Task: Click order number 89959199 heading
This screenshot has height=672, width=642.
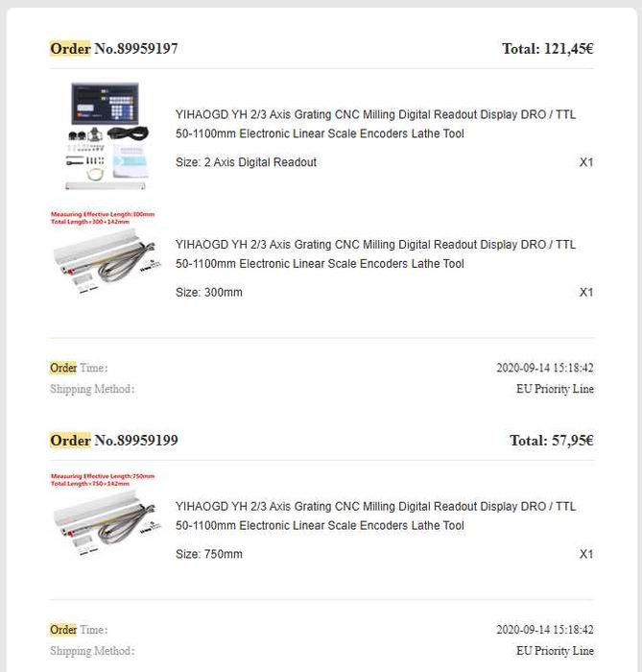Action: point(114,440)
